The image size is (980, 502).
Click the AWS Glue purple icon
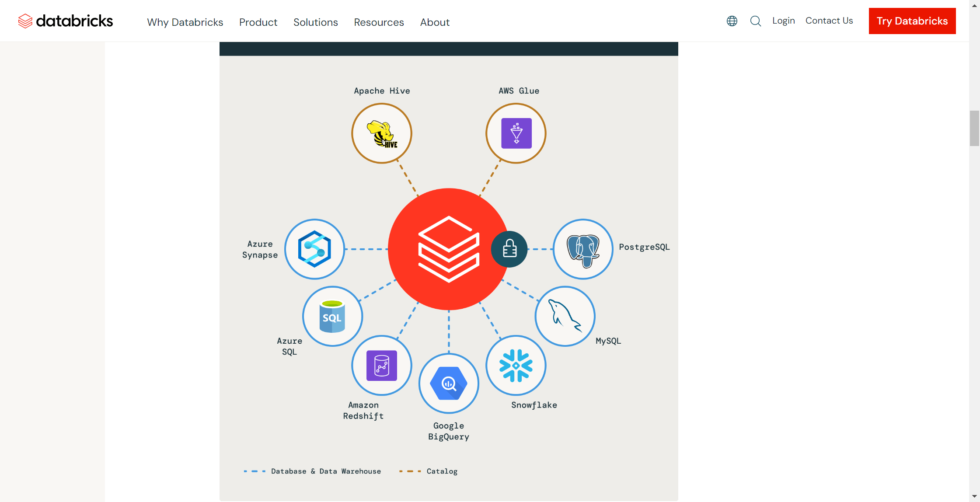516,133
